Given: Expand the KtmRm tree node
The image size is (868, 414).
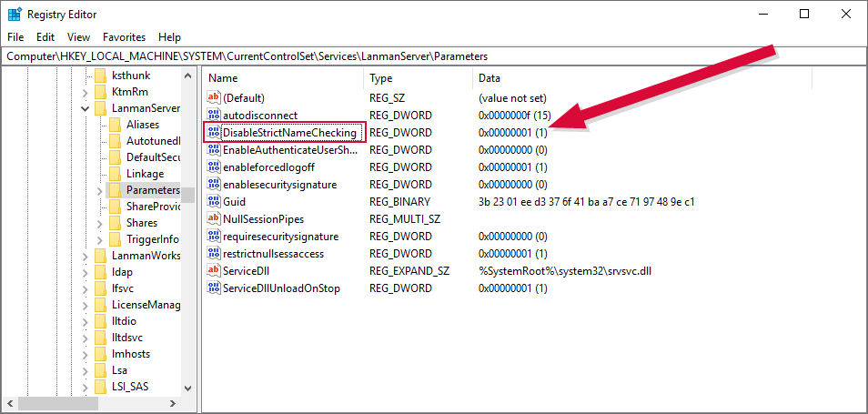Looking at the screenshot, I should coord(86,92).
